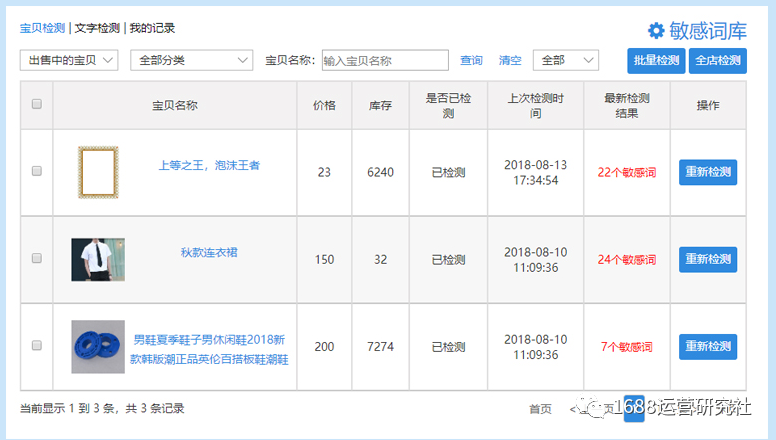
Task: Click the 敏感词库 title text
Action: point(708,31)
